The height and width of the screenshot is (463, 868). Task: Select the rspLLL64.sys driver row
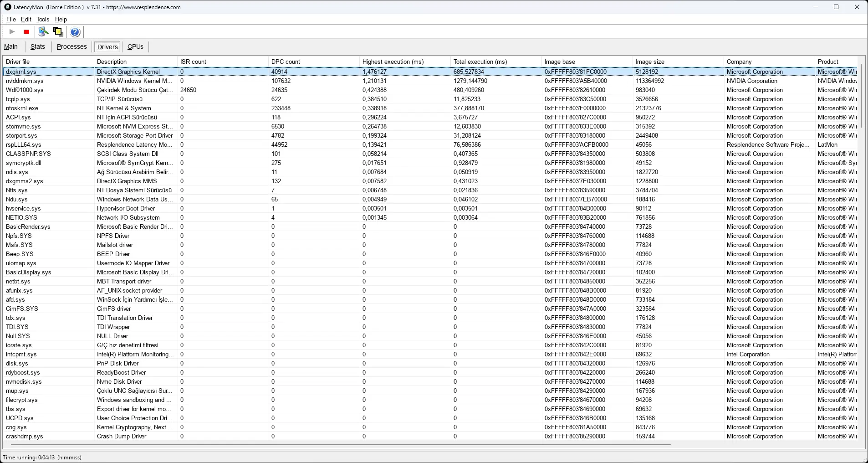tap(430, 144)
